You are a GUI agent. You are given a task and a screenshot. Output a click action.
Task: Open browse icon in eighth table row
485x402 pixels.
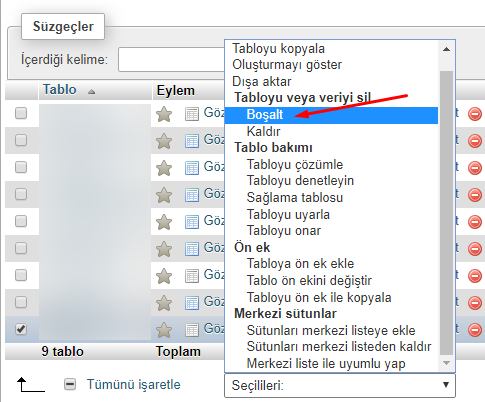[192, 303]
